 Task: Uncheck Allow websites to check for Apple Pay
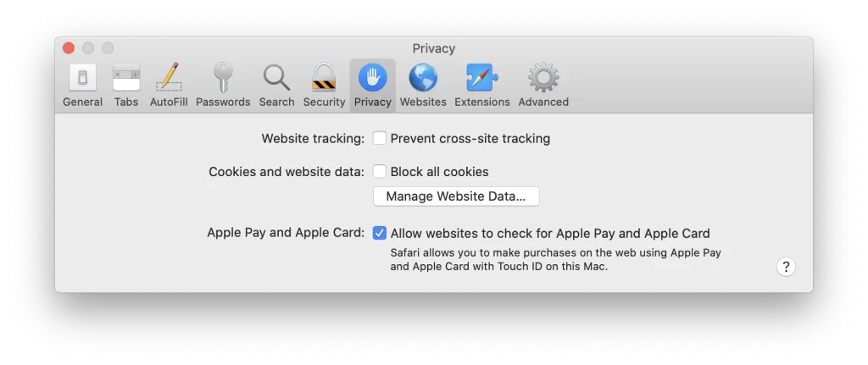pos(380,233)
